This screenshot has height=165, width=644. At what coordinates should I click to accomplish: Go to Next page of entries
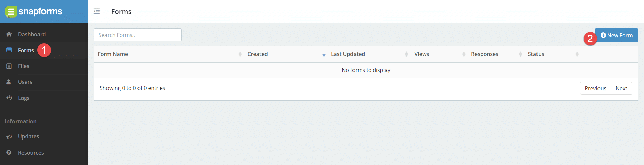pos(621,88)
